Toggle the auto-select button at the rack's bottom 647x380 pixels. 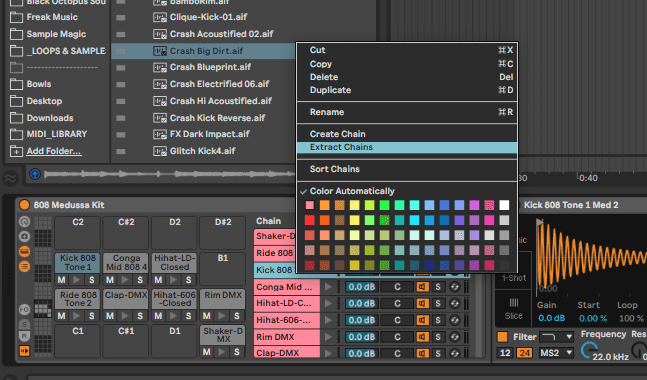24,351
